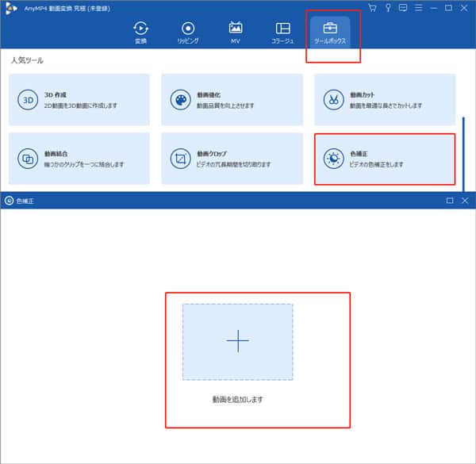Open the コラージュ (Collage) tab
Image resolution: width=476 pixels, height=464 pixels.
pos(282,33)
